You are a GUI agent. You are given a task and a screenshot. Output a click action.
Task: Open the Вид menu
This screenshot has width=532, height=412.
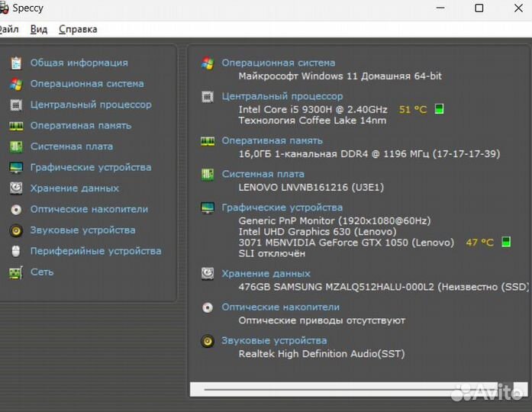(39, 29)
